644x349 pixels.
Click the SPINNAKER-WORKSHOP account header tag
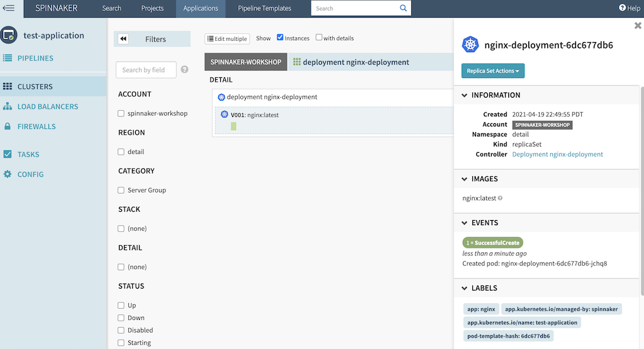(x=246, y=62)
